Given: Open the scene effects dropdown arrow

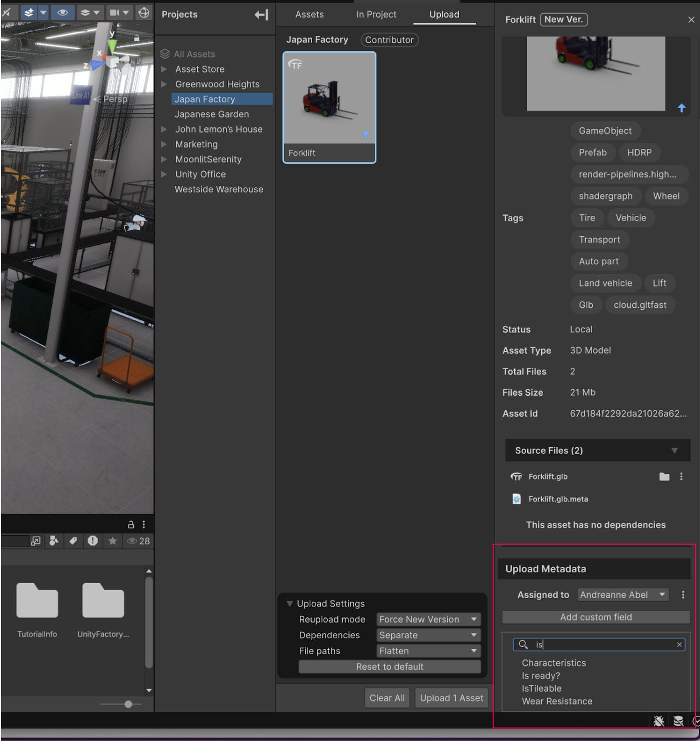Looking at the screenshot, I should click(43, 12).
